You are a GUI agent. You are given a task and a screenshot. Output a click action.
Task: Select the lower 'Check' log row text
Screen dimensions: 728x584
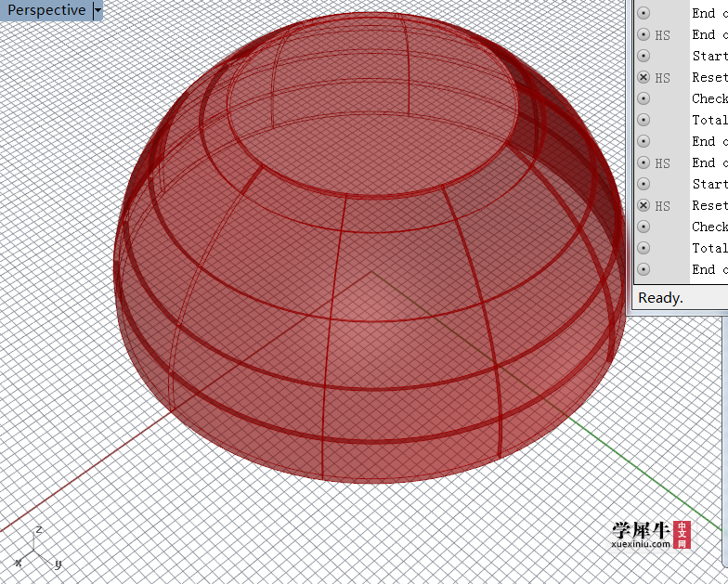tap(709, 227)
